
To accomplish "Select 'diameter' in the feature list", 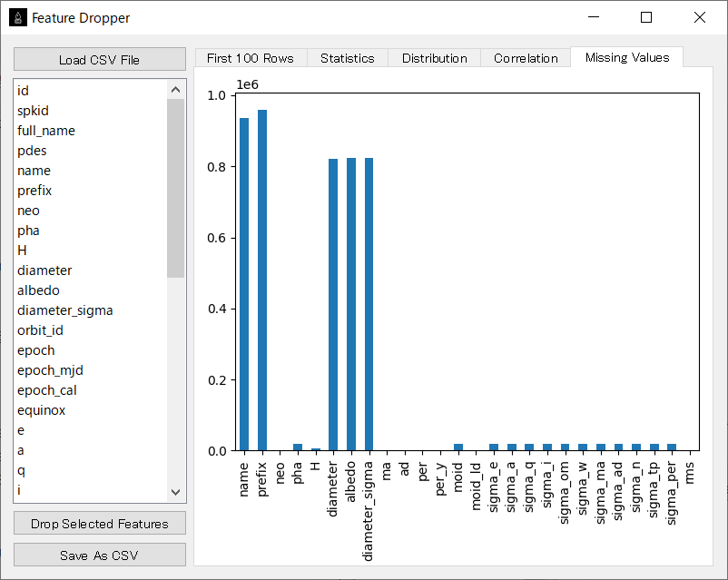I will click(91, 270).
